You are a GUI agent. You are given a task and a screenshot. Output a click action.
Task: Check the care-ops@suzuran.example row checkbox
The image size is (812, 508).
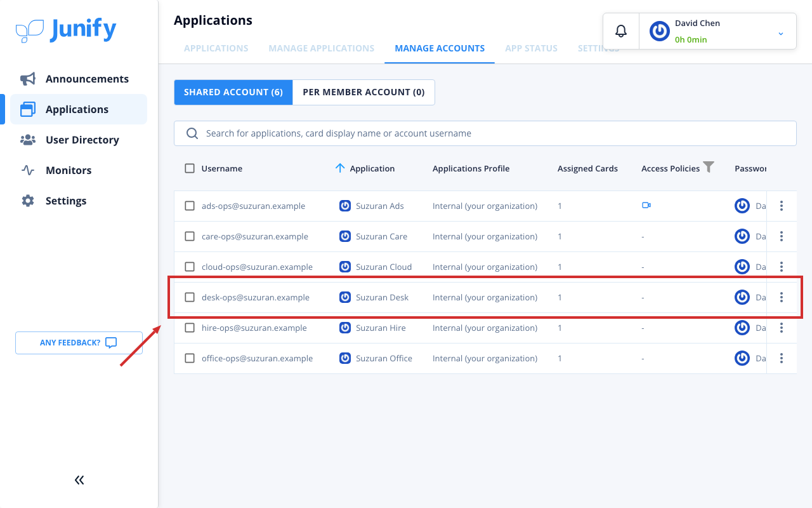click(190, 236)
